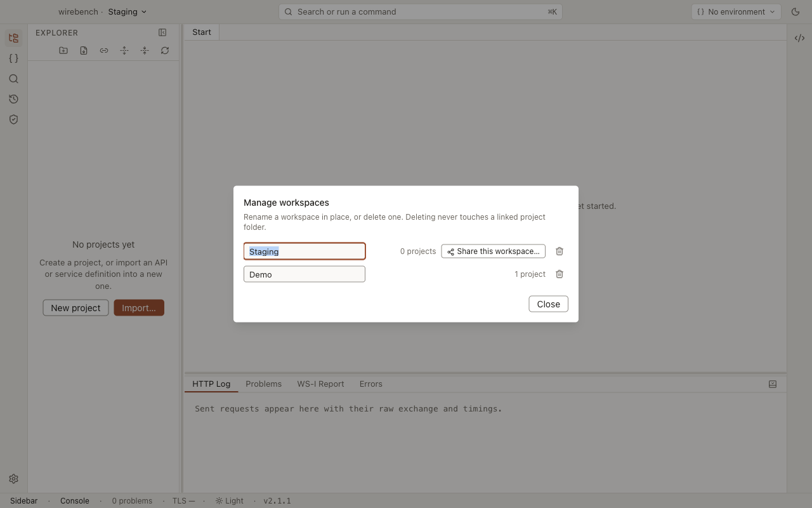Click the collapse all icon in Explorer
Image resolution: width=812 pixels, height=508 pixels.
coord(145,51)
